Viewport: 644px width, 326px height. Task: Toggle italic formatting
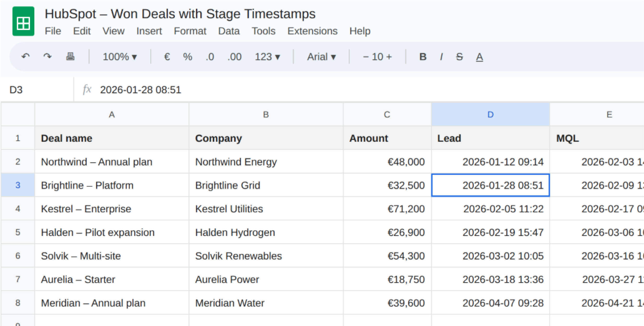pos(441,57)
